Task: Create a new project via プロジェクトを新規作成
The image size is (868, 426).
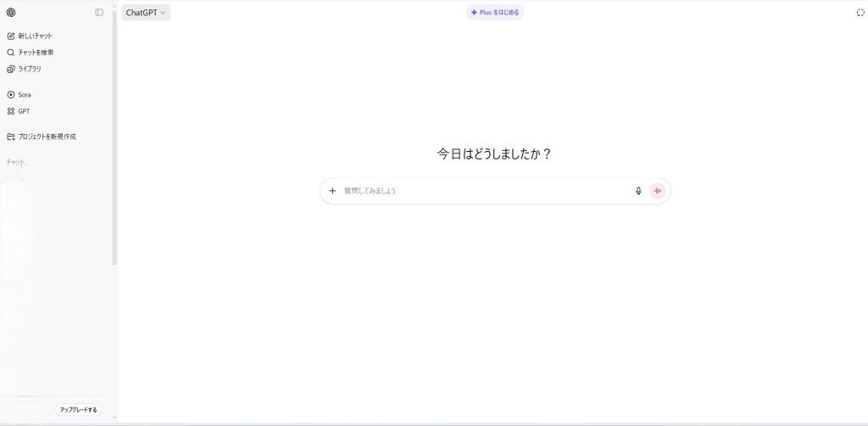Action: tap(47, 137)
